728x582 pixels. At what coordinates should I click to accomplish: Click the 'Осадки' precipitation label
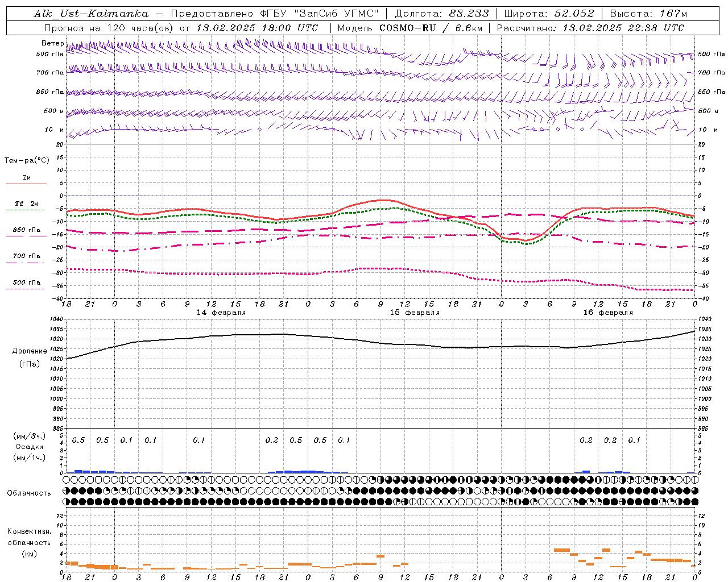tap(30, 447)
